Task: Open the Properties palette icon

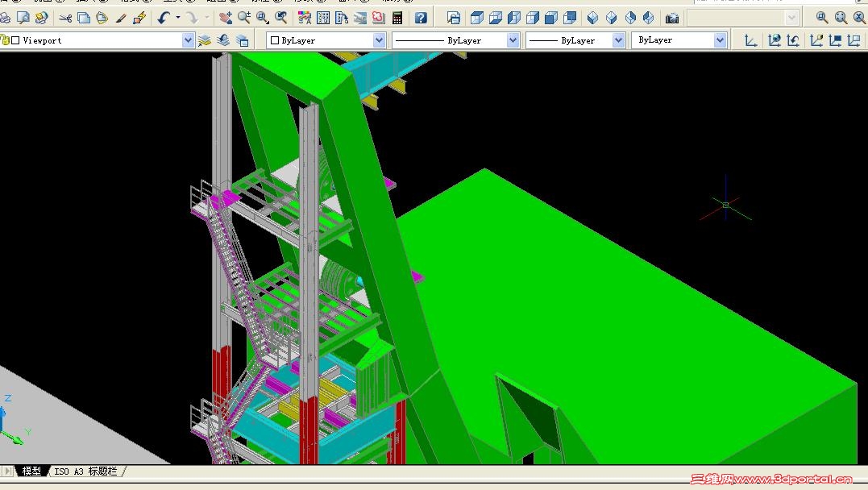Action: pos(305,19)
